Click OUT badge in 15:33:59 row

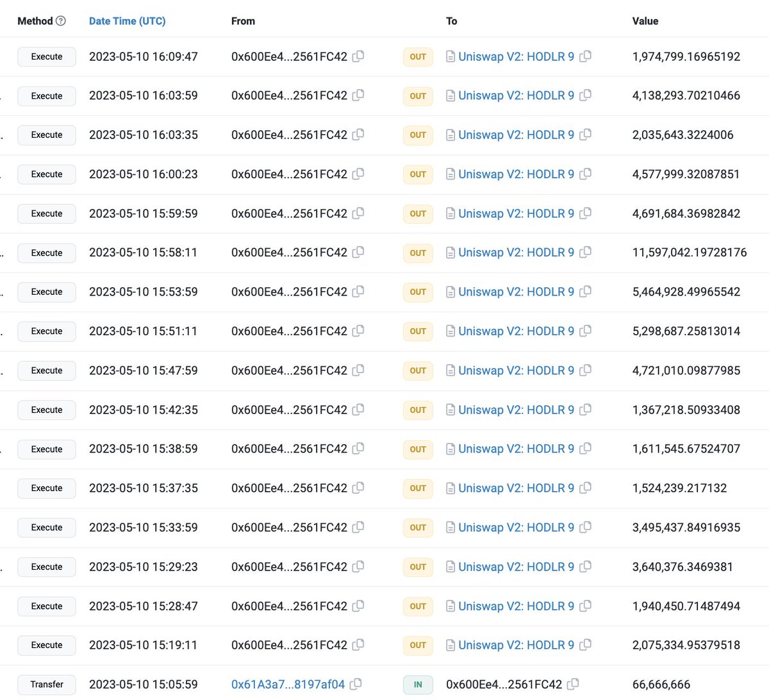coord(418,528)
